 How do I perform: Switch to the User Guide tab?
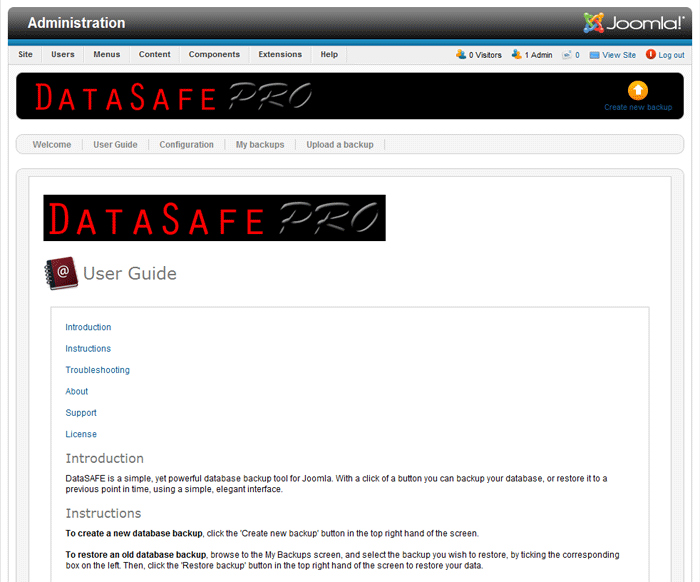click(x=115, y=145)
